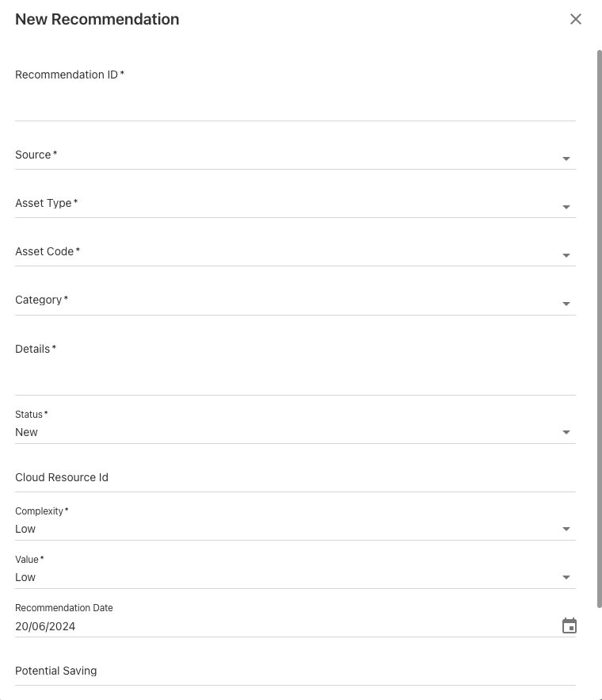Open the Recommendation Date calendar picker
The width and height of the screenshot is (602, 700).
(569, 626)
